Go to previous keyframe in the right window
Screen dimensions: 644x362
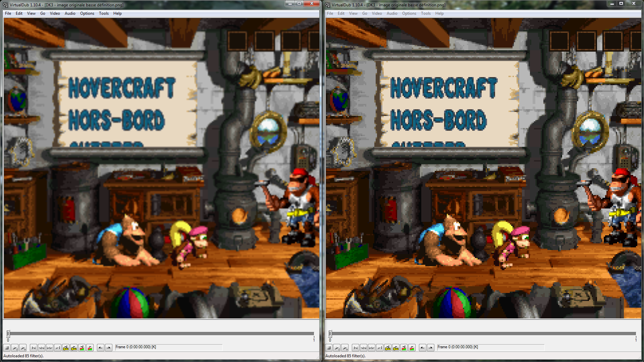coord(388,348)
